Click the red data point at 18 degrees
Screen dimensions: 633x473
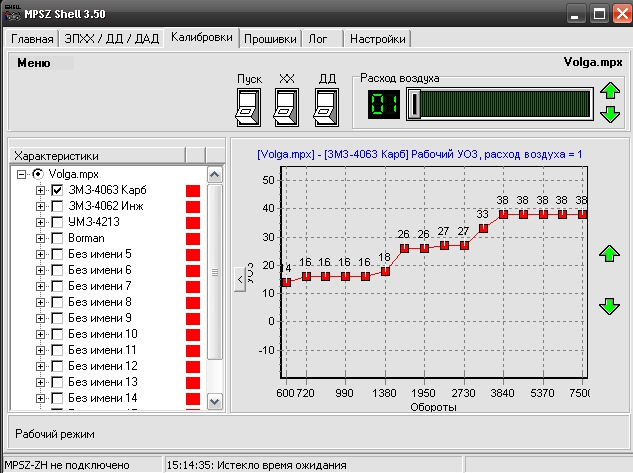pos(385,271)
